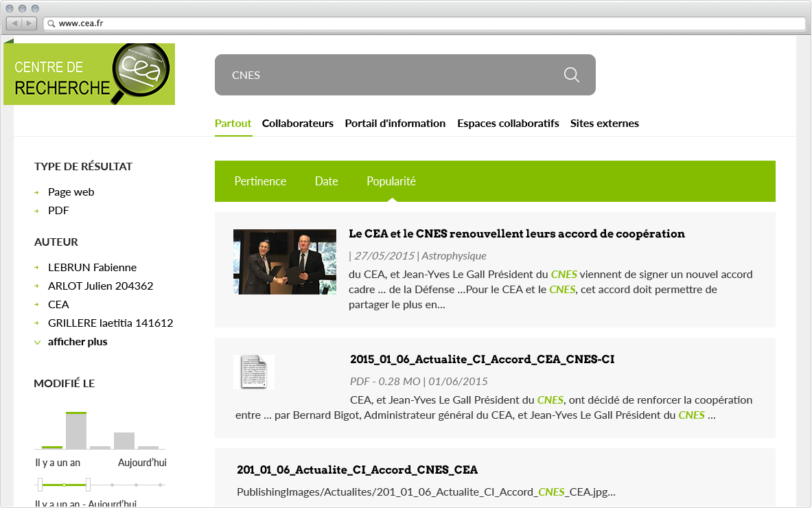Filter by author LEBRUN Fabienne
Screen dimensions: 812x508
pyautogui.click(x=92, y=267)
